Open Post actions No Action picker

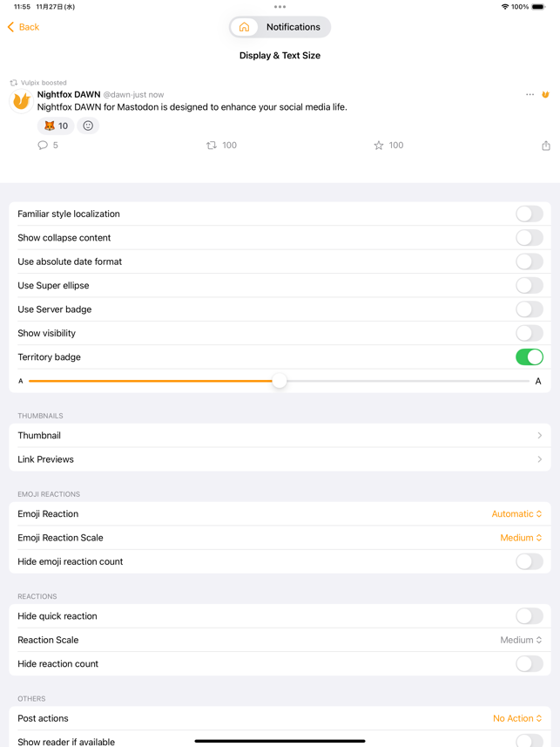click(517, 718)
